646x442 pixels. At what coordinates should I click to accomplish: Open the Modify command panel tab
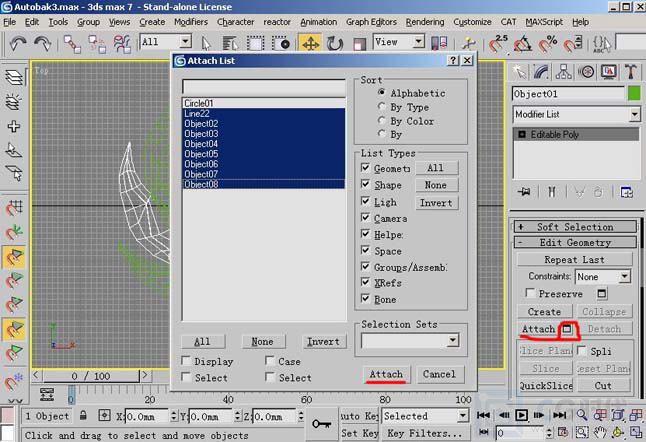coord(541,72)
